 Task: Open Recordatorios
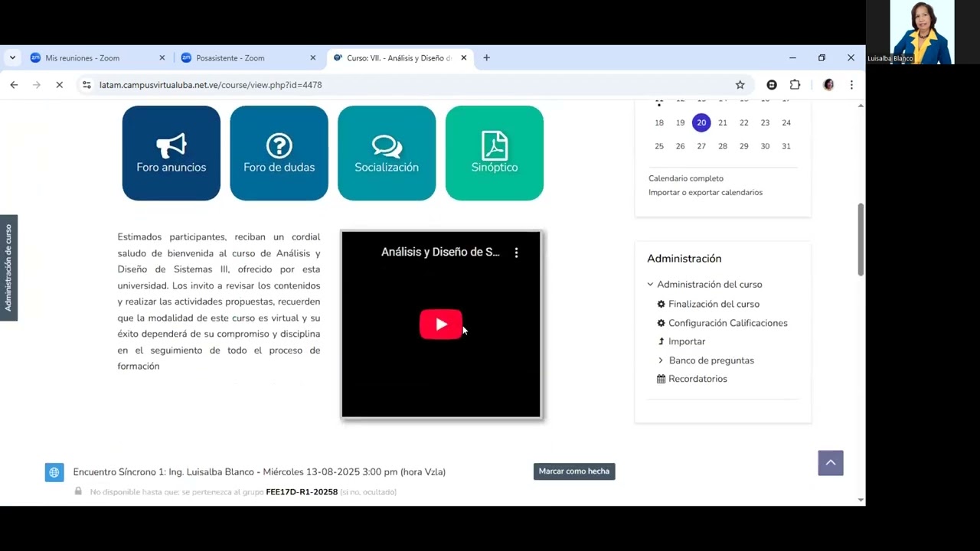(x=697, y=379)
